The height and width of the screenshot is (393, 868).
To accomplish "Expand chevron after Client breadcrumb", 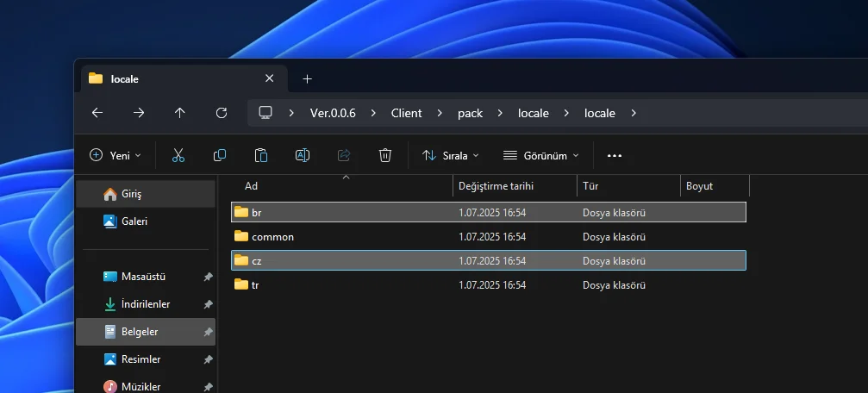I will (x=440, y=113).
